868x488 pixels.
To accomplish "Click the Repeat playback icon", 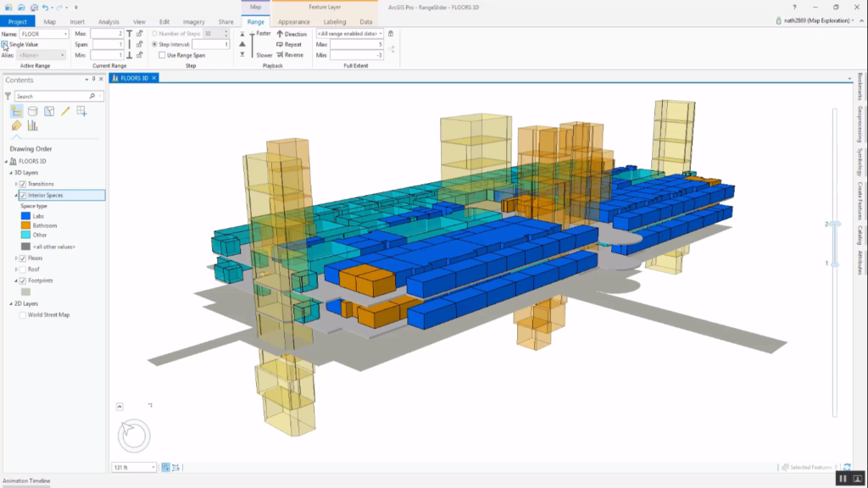I will [x=279, y=45].
